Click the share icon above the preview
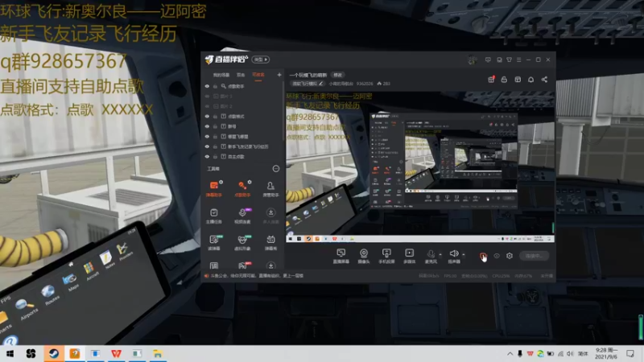 pos(544,79)
